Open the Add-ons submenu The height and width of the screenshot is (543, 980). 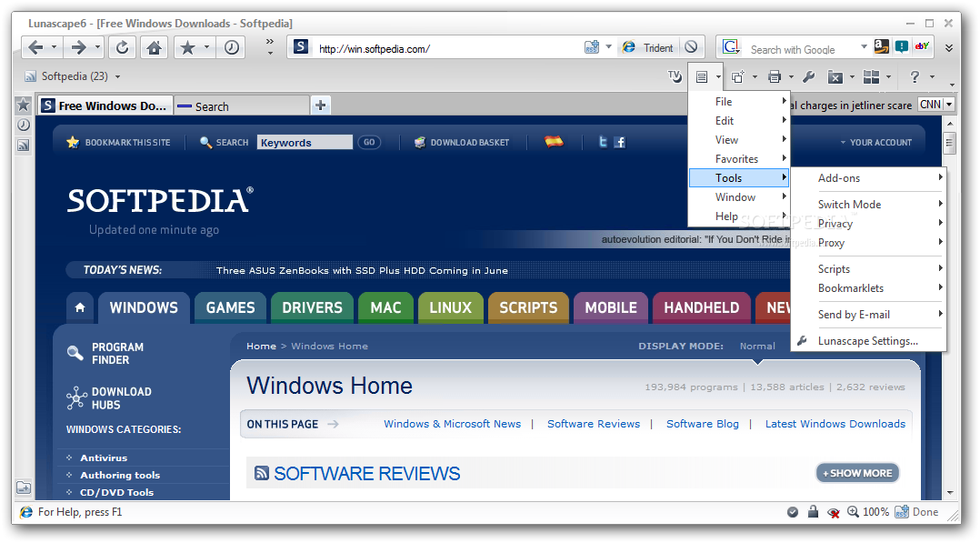click(x=869, y=178)
